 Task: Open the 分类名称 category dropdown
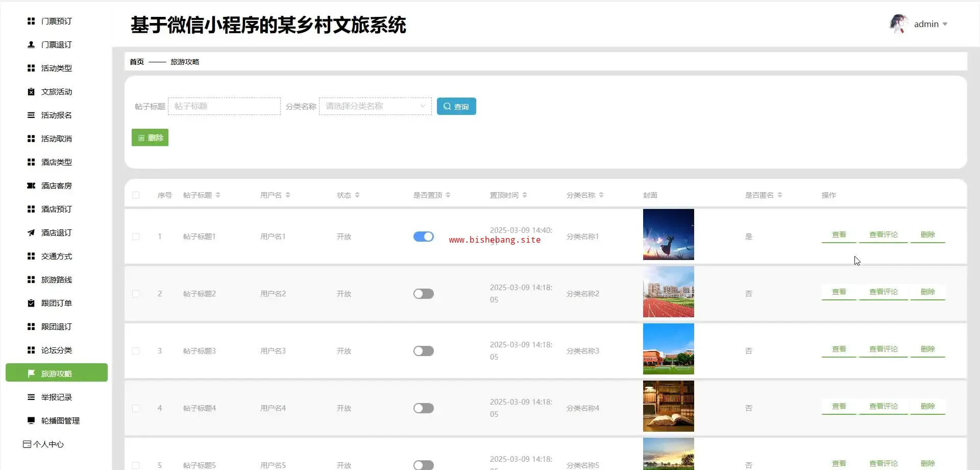(375, 106)
